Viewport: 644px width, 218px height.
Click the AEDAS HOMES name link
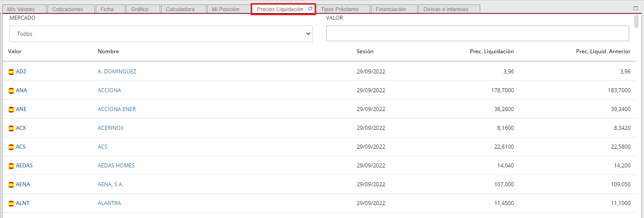tap(116, 166)
